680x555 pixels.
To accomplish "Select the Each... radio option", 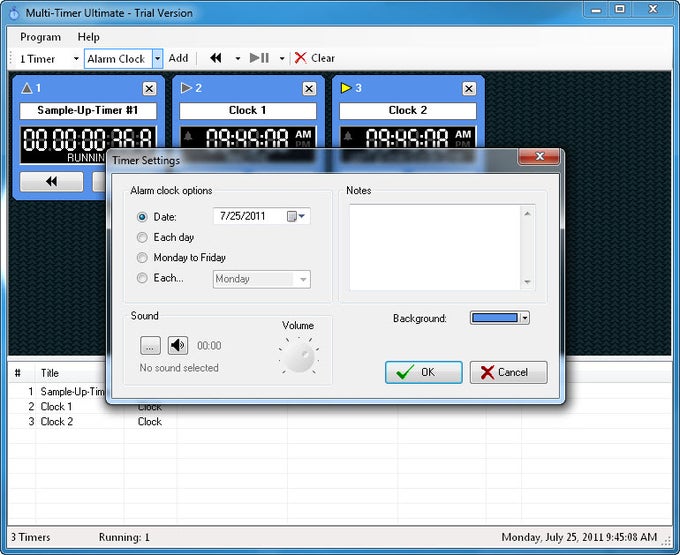I will pos(142,278).
